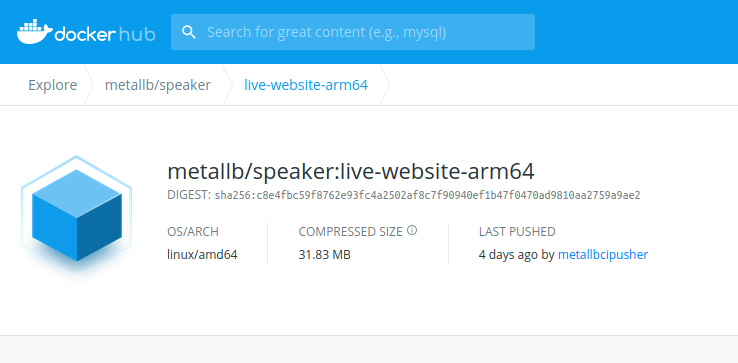Image resolution: width=738 pixels, height=363 pixels.
Task: Click the search magnifier icon
Action: (x=189, y=32)
